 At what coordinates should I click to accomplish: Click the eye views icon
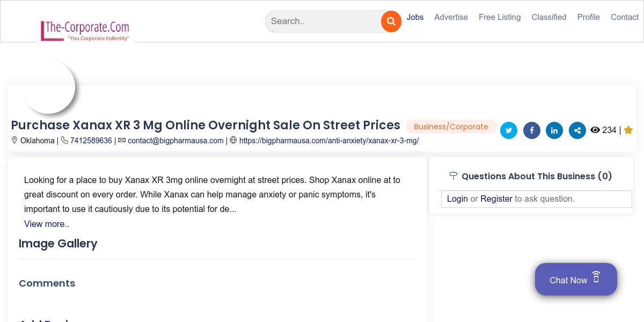tap(595, 130)
